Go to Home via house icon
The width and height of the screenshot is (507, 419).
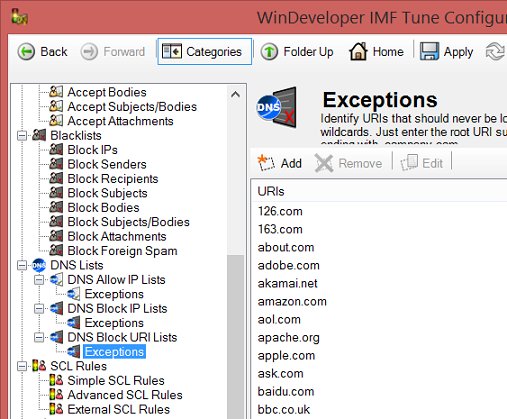tap(358, 51)
